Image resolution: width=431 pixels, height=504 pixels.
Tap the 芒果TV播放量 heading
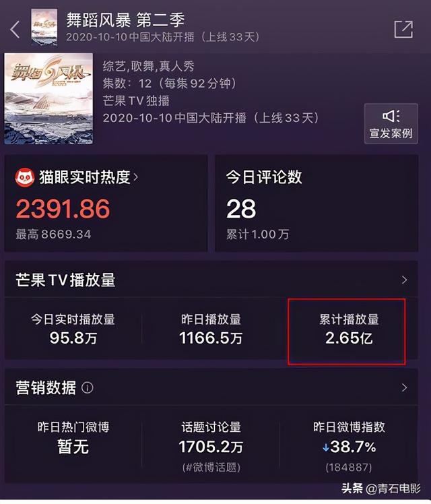click(65, 280)
